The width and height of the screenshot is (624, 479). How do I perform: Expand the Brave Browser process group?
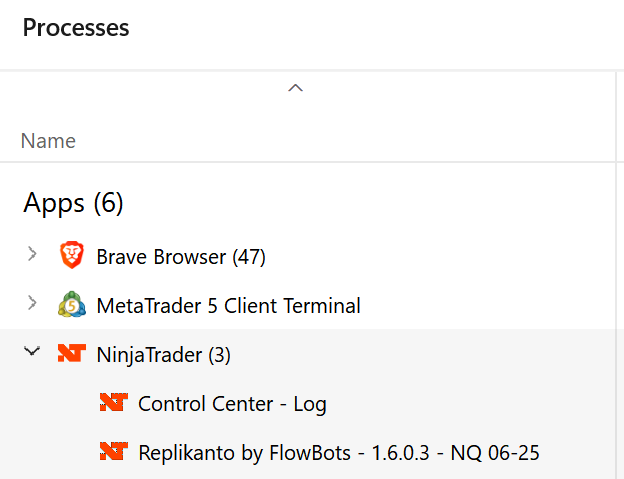(x=33, y=255)
